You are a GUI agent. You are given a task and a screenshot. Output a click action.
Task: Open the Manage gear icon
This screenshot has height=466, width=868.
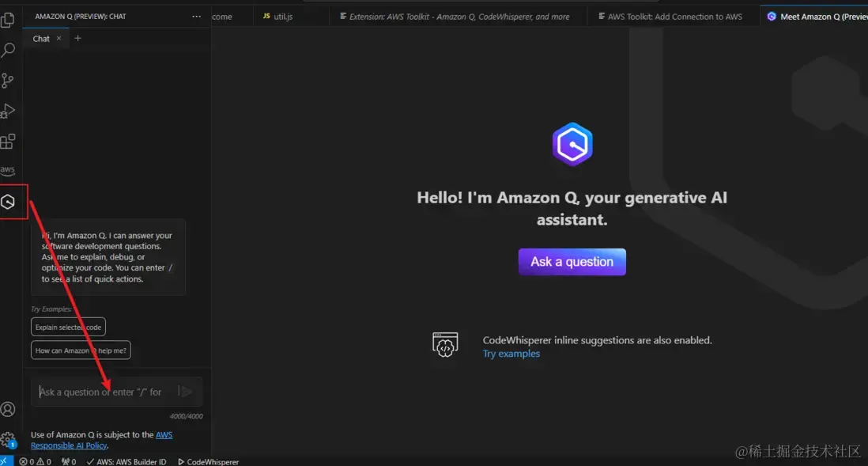8,440
